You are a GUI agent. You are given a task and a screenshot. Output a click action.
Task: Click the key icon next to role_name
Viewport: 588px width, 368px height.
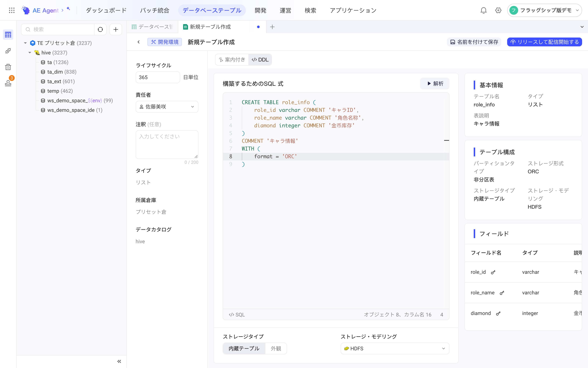tap(502, 293)
